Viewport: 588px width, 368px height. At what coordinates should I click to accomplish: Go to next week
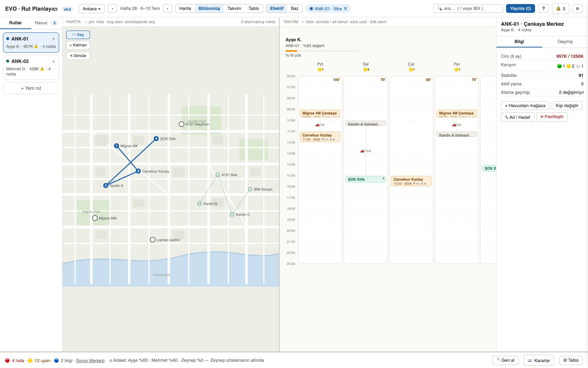coord(167,8)
